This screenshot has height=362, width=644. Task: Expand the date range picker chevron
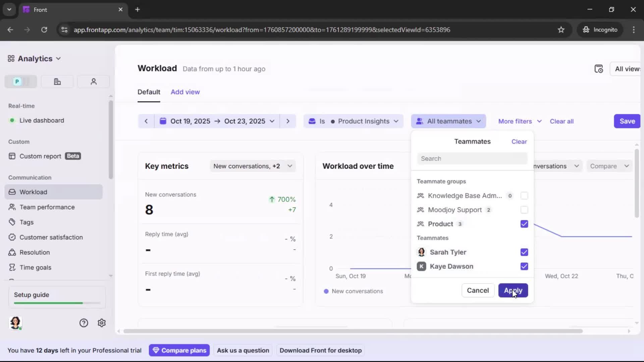tap(272, 121)
